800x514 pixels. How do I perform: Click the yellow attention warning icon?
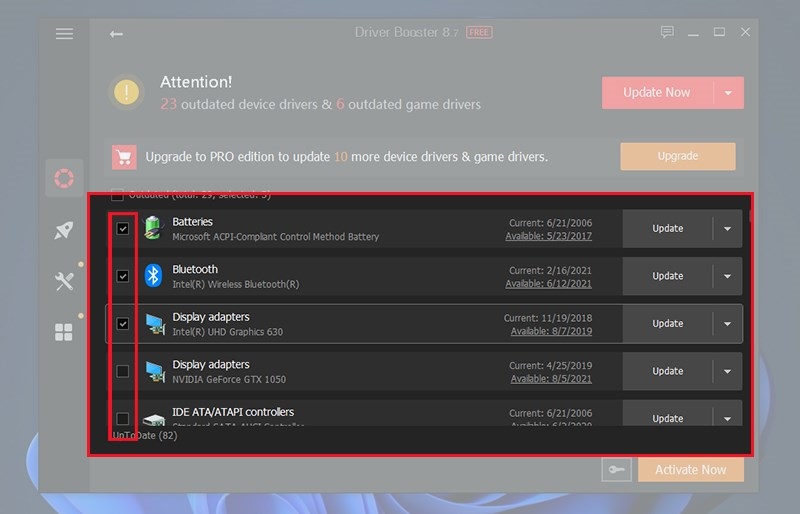pyautogui.click(x=126, y=93)
